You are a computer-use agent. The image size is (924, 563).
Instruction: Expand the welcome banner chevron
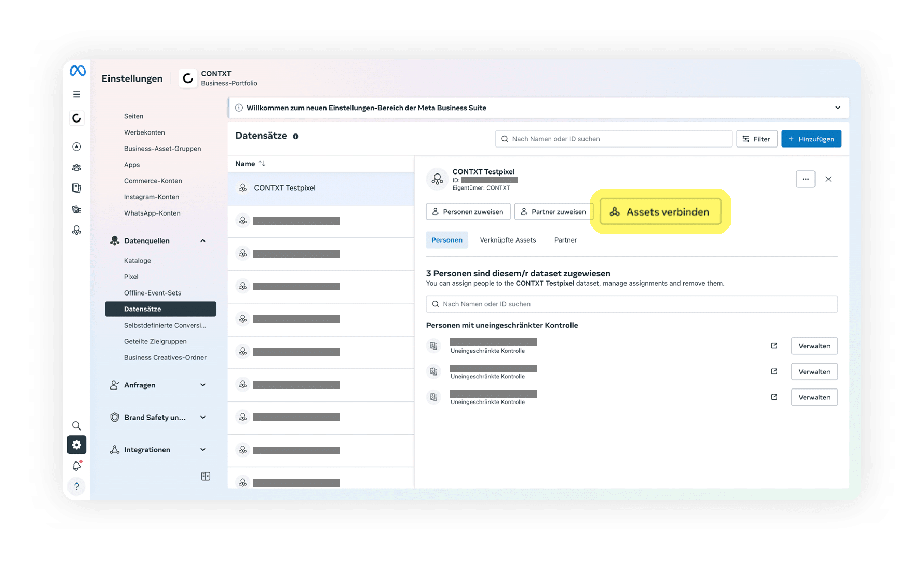838,108
